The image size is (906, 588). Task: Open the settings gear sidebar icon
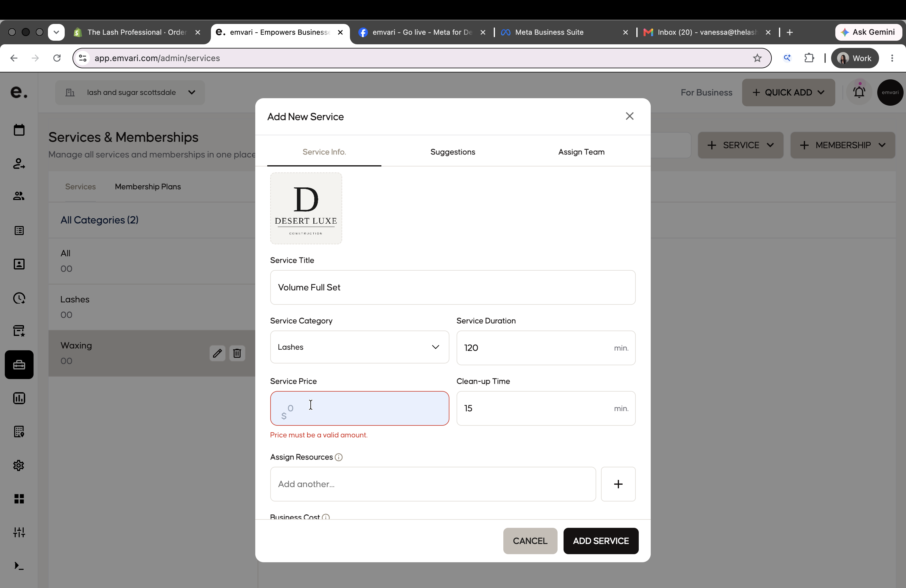pos(19,465)
